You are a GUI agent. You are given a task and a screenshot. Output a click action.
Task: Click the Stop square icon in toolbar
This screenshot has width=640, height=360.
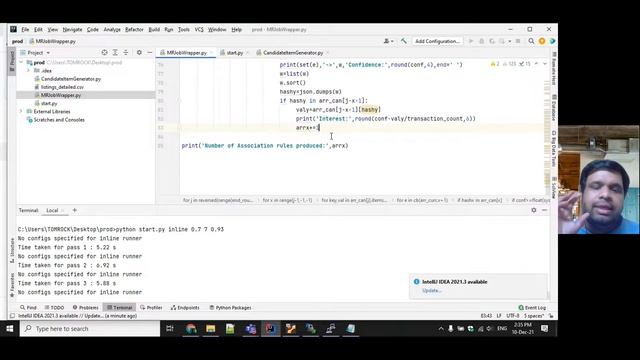point(518,41)
